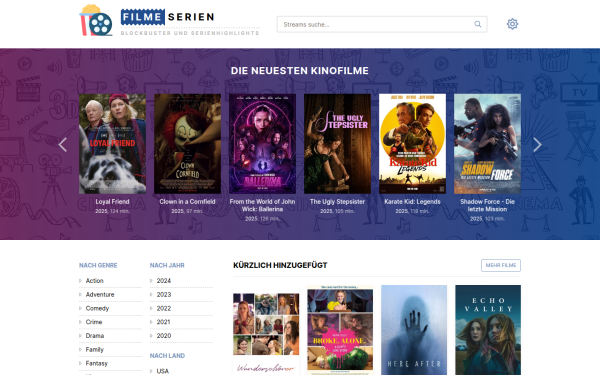Click the Mehr Filme button
Viewport: 600px width, 375px height.
coord(501,265)
